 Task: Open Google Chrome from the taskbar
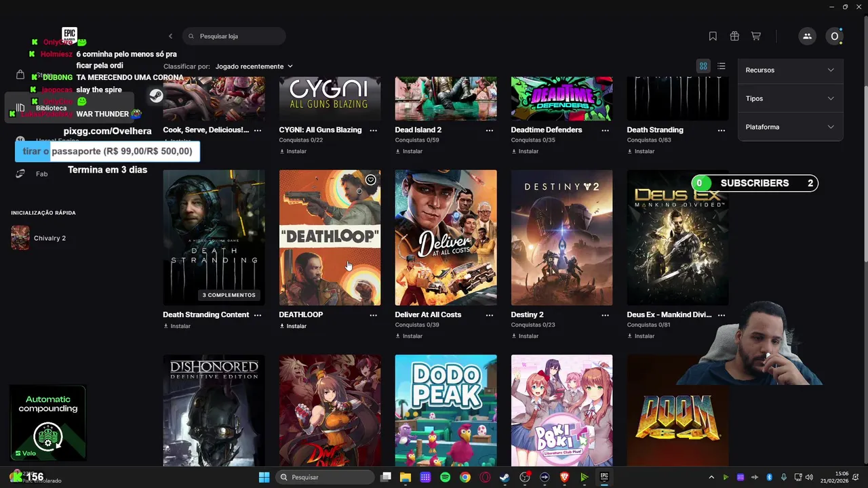[465, 477]
